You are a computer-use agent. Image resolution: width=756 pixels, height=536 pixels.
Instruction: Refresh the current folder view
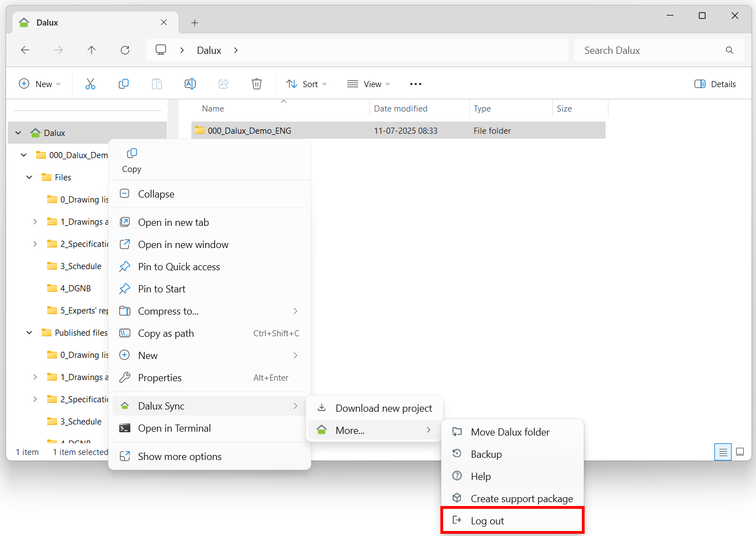point(125,50)
